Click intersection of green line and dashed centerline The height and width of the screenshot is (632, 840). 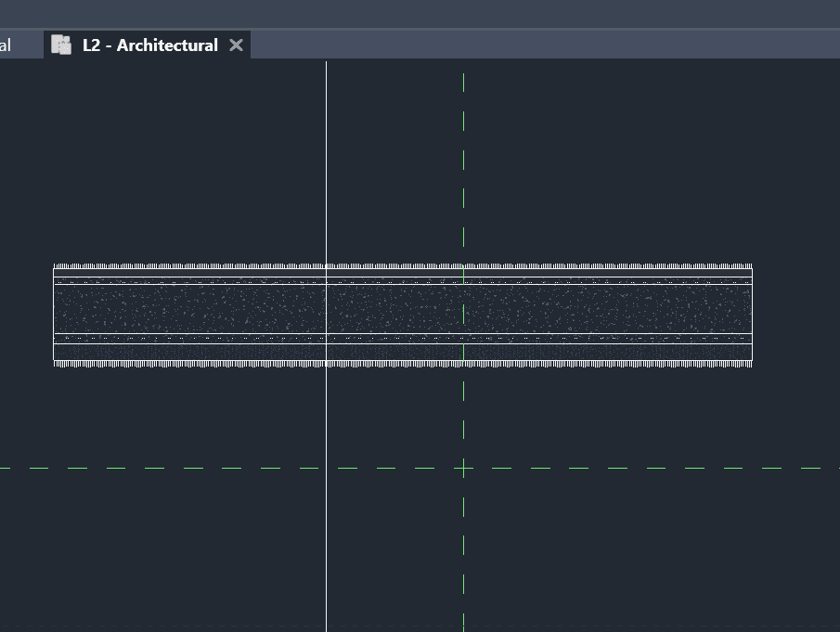pyautogui.click(x=463, y=468)
